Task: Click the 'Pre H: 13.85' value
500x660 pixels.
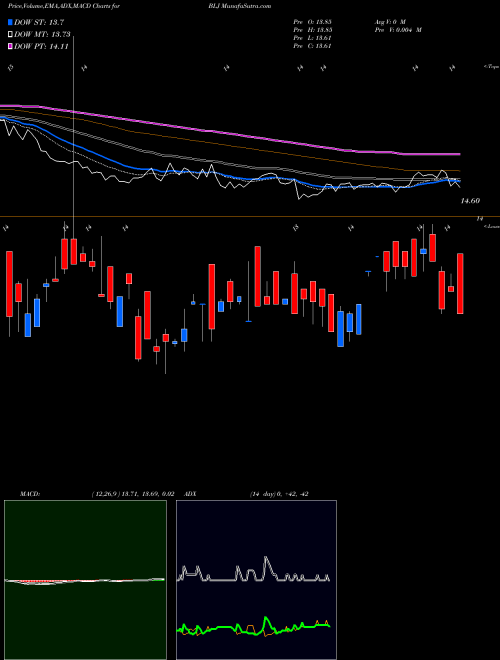Action: (x=312, y=30)
